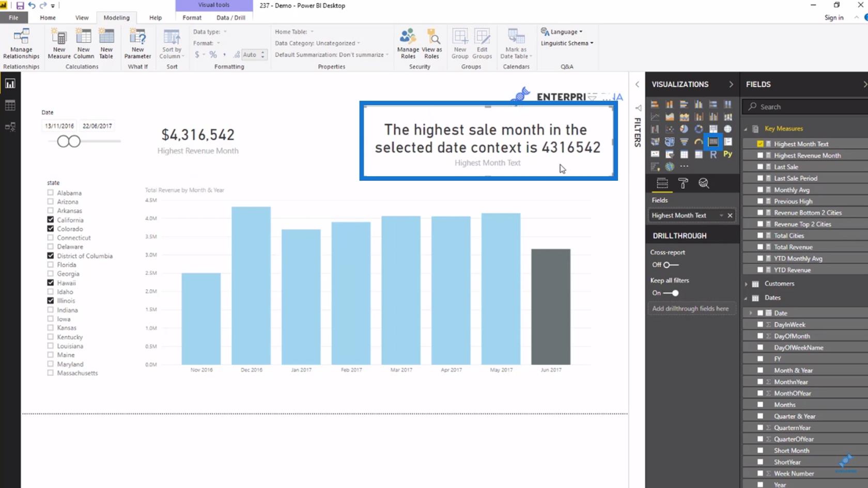Search the Fields pane
This screenshot has height=488, width=868.
(806, 107)
